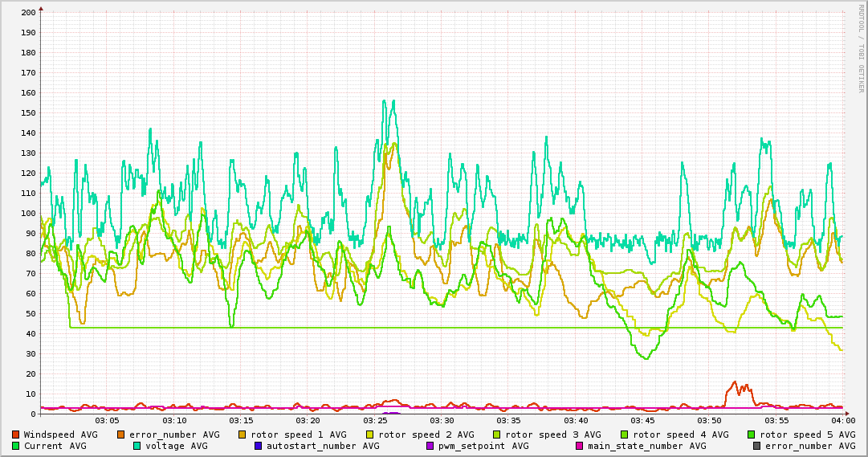868x457 pixels.
Task: Click the 70 value on the y-axis
Action: (x=31, y=273)
